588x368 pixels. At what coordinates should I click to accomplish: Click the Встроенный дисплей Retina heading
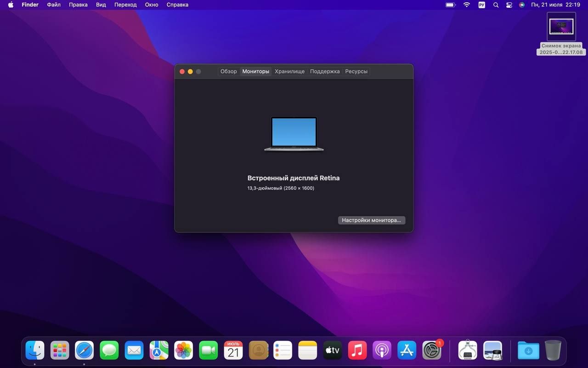[294, 178]
